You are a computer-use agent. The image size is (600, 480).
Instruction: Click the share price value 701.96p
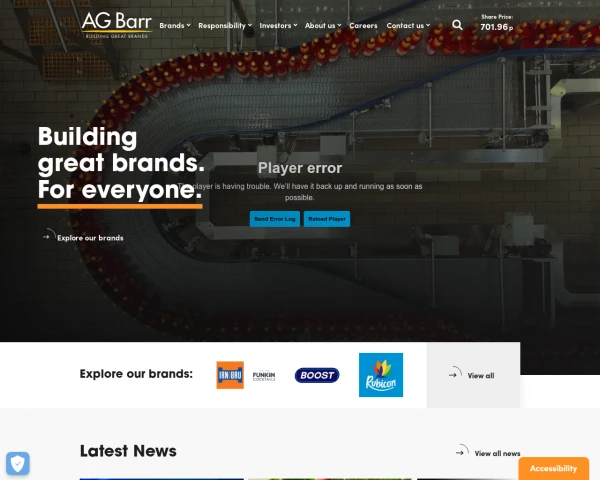click(x=497, y=27)
